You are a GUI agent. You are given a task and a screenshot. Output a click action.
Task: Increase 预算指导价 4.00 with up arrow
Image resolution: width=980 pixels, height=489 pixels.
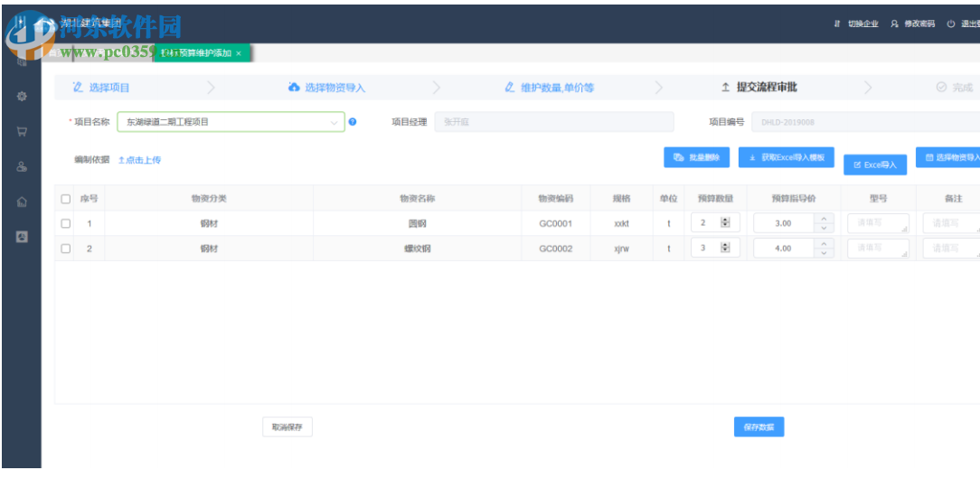(824, 243)
